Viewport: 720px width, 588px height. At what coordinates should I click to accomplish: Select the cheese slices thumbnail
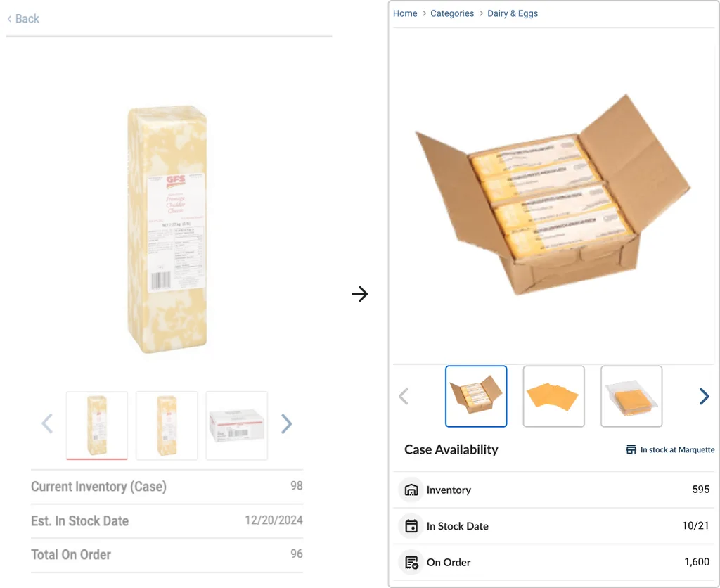point(554,396)
